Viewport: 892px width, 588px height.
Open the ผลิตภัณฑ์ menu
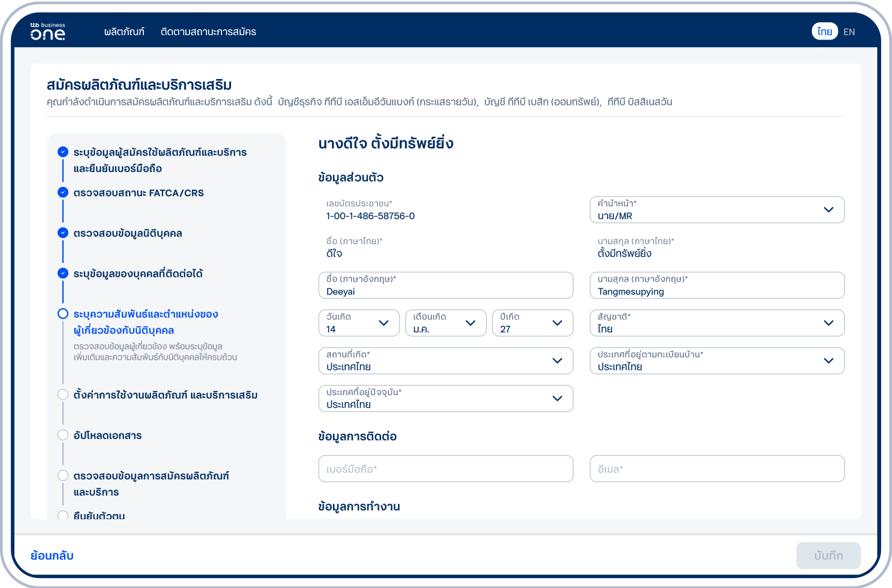(124, 32)
